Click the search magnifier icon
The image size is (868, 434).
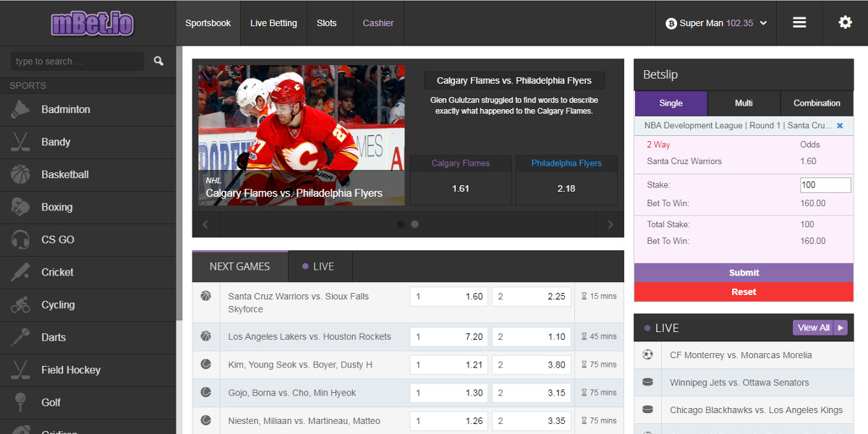tap(158, 61)
